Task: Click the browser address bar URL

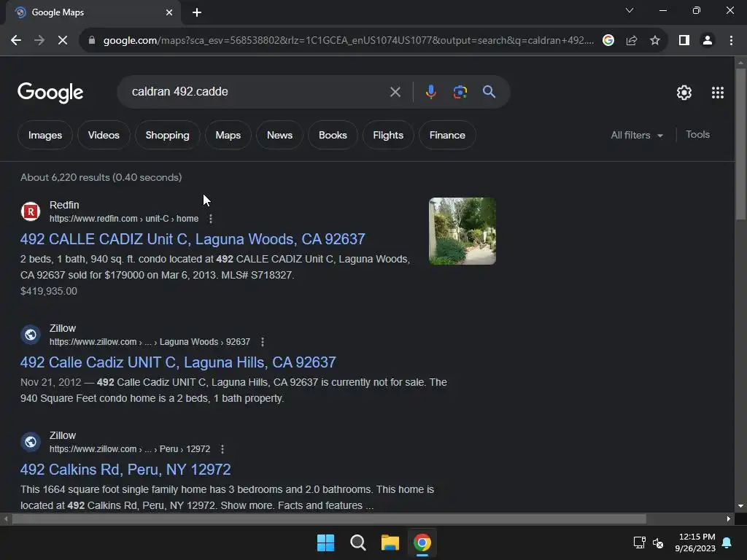Action: 349,41
